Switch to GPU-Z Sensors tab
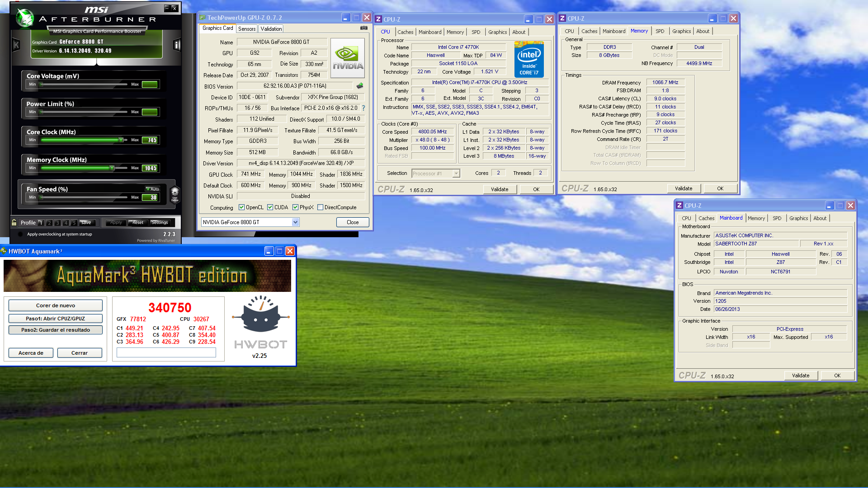 tap(247, 29)
